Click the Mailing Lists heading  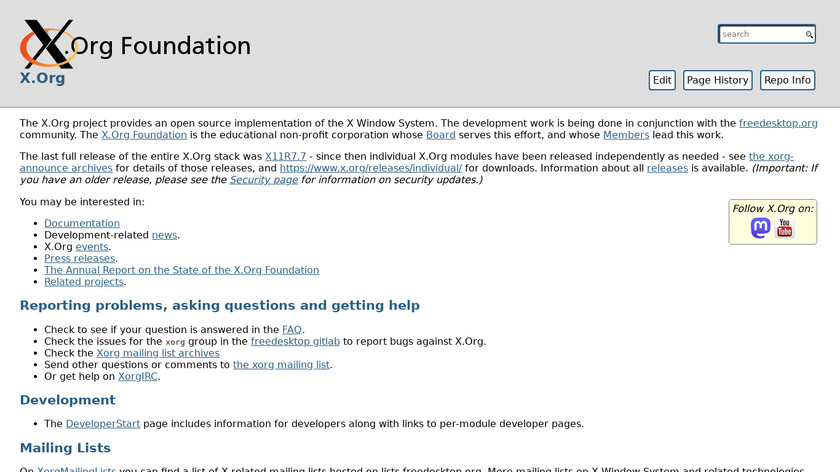(65, 448)
